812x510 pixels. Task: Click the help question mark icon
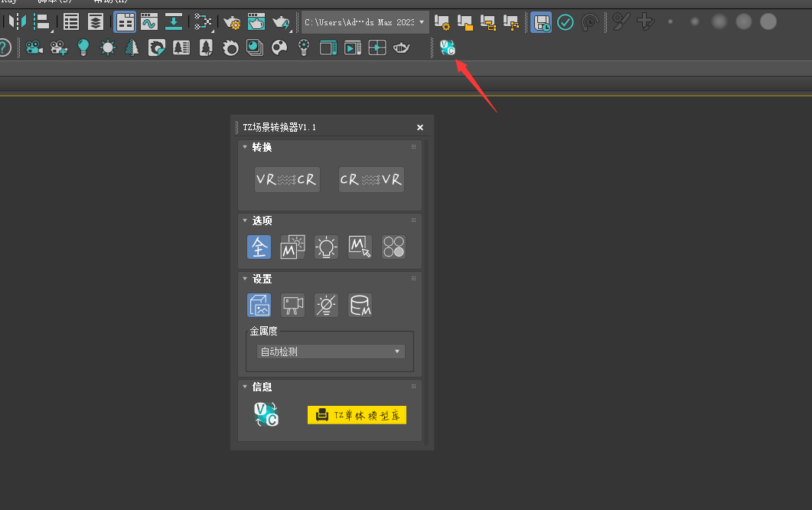(4, 47)
